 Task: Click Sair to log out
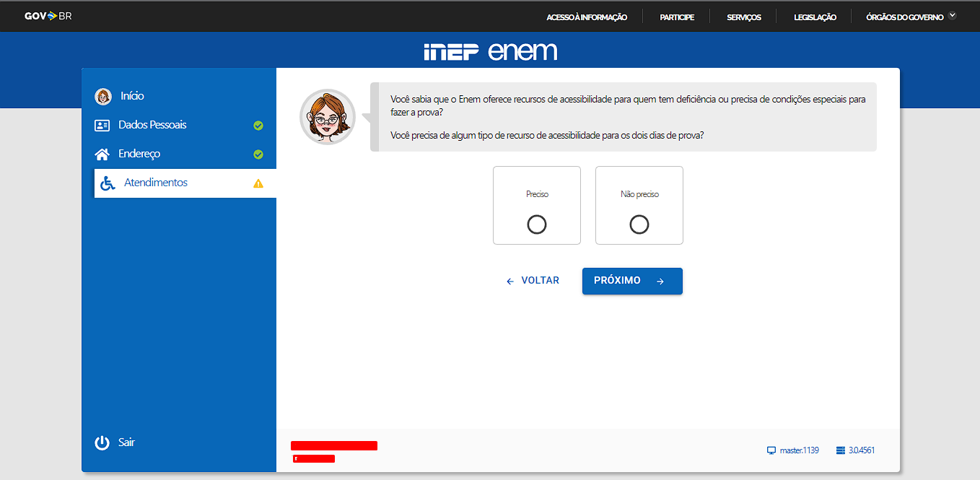tap(126, 442)
